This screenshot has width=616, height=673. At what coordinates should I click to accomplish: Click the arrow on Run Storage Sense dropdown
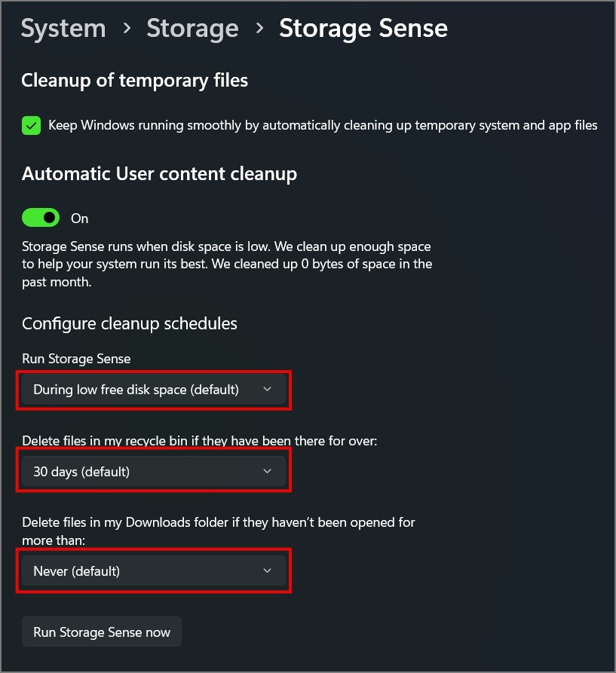[267, 390]
